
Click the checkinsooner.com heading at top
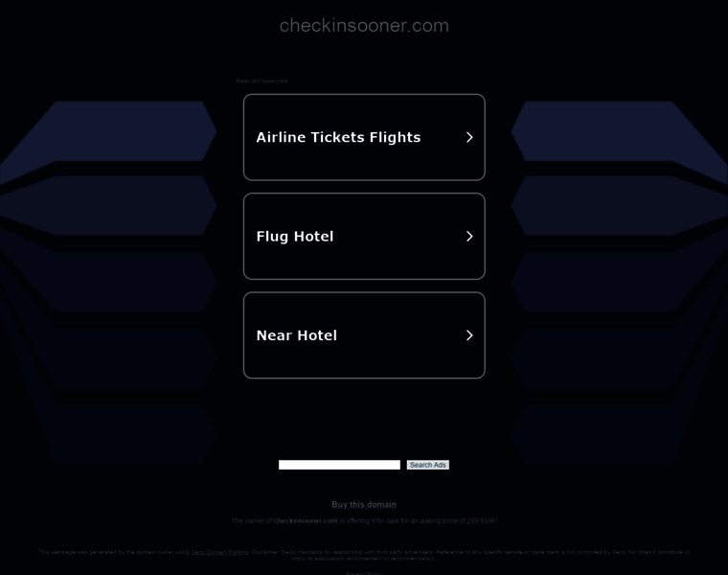click(364, 26)
